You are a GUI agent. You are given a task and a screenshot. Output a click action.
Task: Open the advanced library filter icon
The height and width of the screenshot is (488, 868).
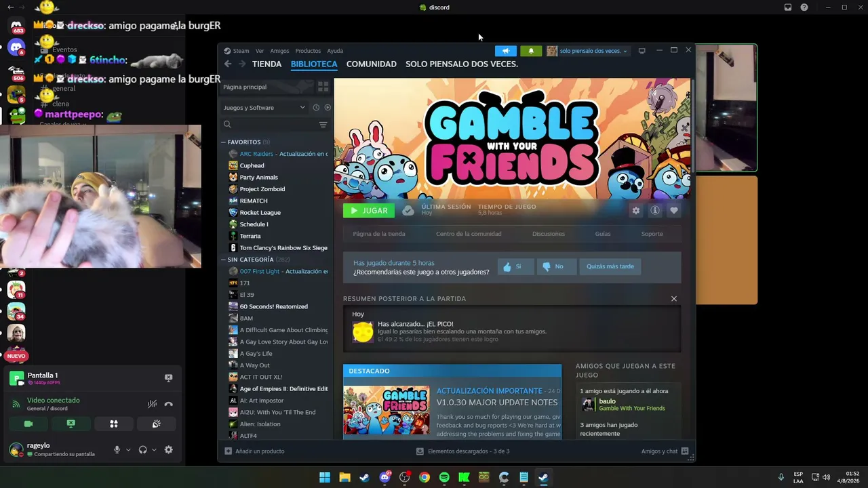[x=323, y=125]
